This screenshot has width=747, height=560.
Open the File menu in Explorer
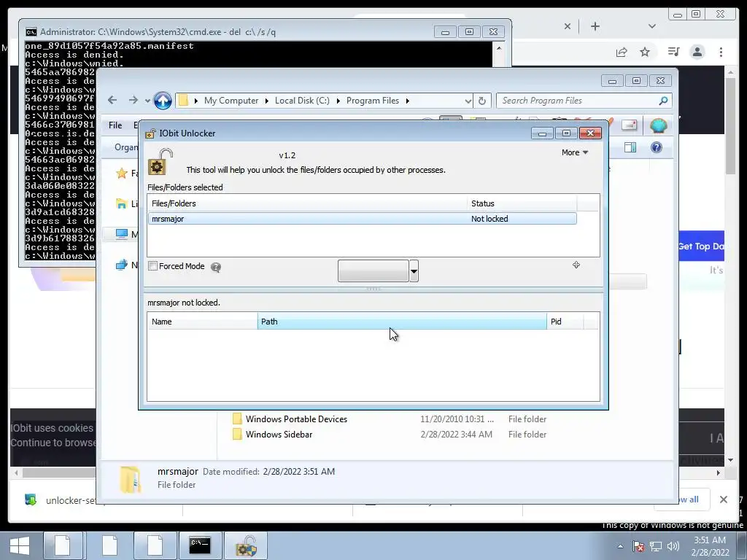point(115,125)
